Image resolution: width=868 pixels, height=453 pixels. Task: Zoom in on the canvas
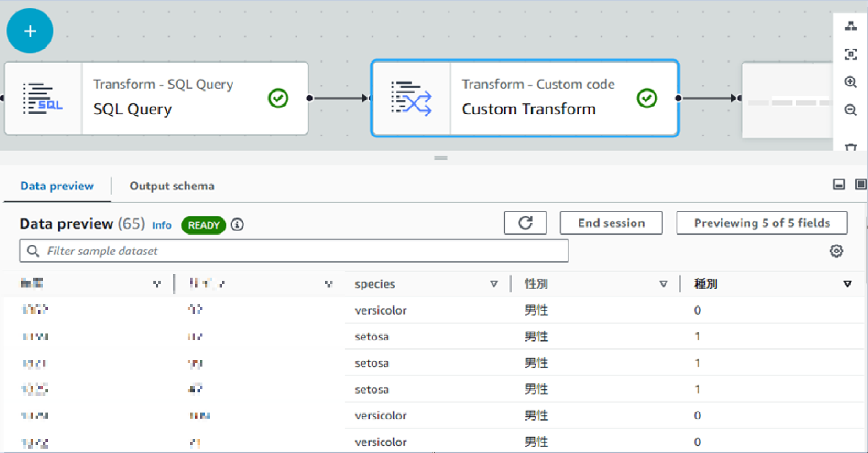click(x=850, y=82)
